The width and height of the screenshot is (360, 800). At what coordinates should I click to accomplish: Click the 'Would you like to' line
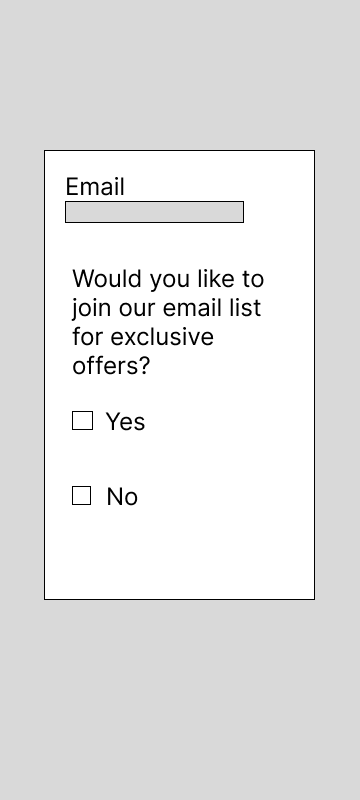[168, 279]
